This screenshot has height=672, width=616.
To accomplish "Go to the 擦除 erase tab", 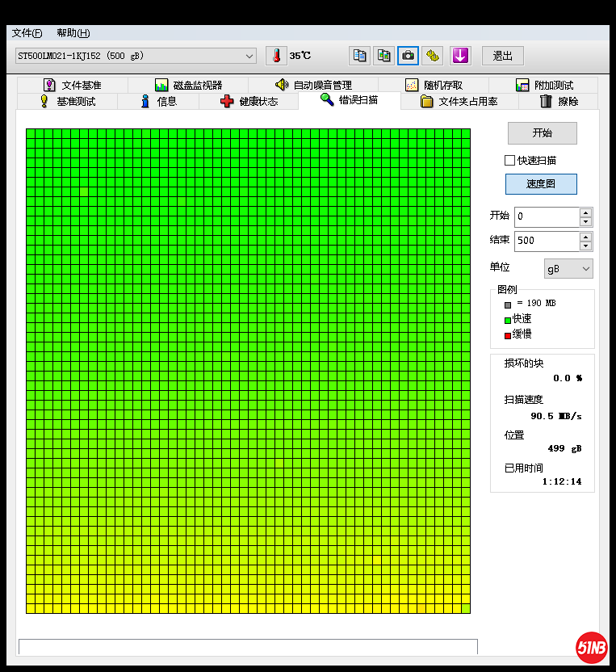I will click(559, 102).
